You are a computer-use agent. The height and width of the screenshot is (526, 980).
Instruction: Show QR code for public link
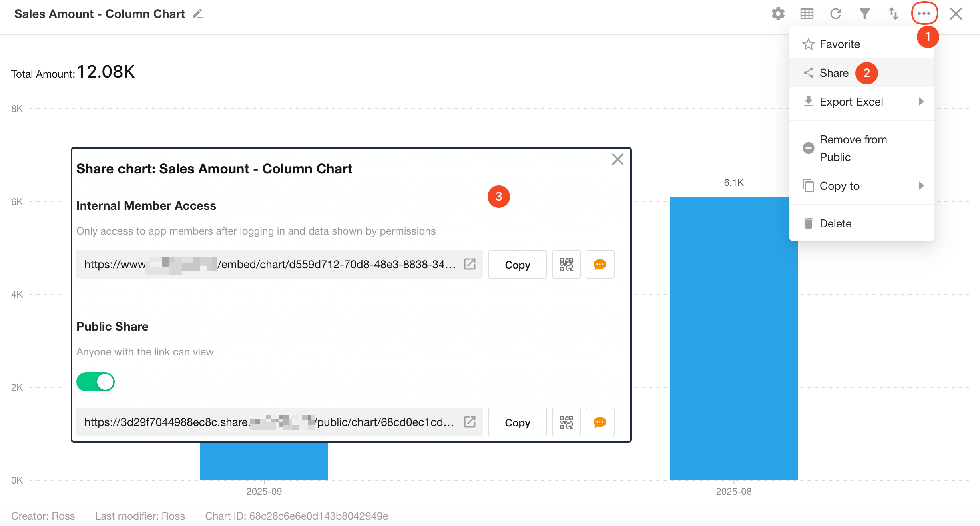[566, 422]
